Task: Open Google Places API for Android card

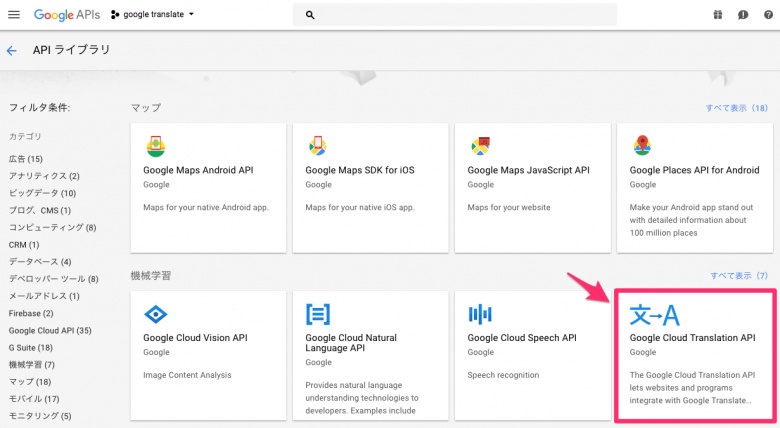Action: tap(696, 187)
